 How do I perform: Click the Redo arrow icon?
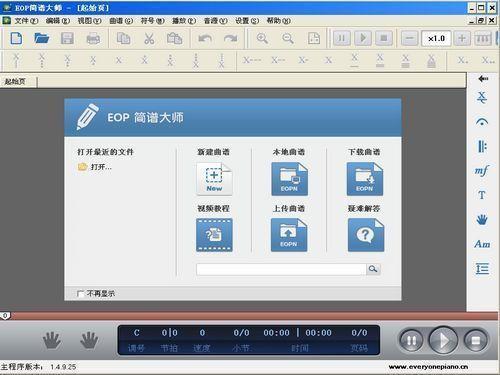click(231, 39)
